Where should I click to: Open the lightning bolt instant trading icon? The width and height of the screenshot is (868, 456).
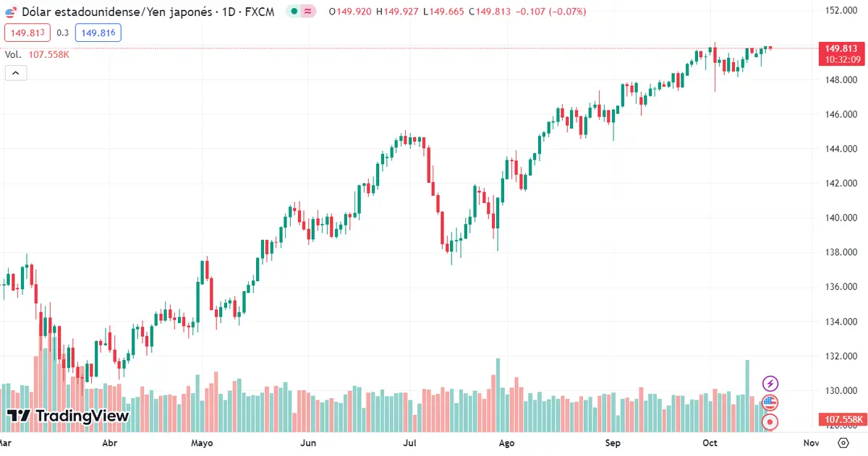pos(770,384)
